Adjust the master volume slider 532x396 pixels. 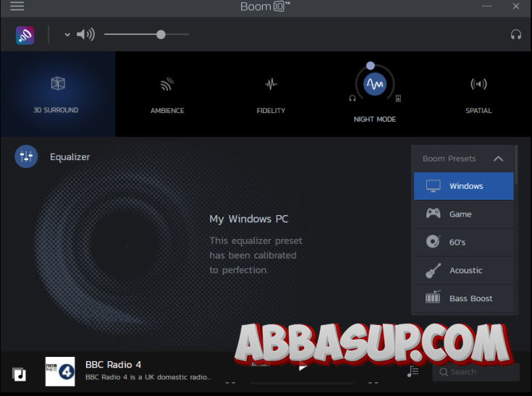pos(146,34)
